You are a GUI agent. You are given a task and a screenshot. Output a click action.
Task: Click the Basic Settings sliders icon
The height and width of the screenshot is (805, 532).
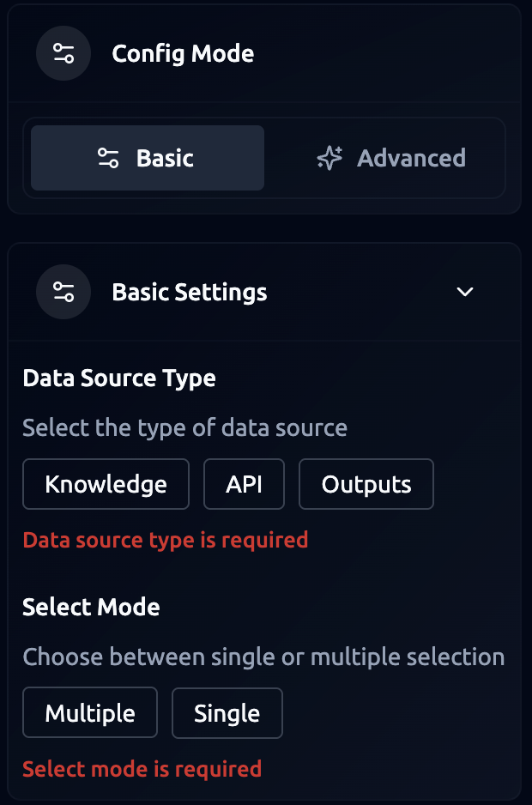point(63,292)
